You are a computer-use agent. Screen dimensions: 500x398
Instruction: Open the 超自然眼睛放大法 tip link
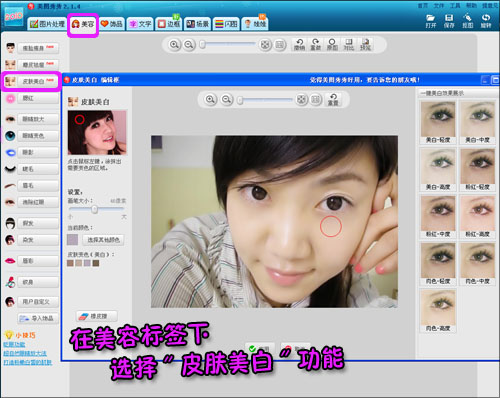pos(25,353)
